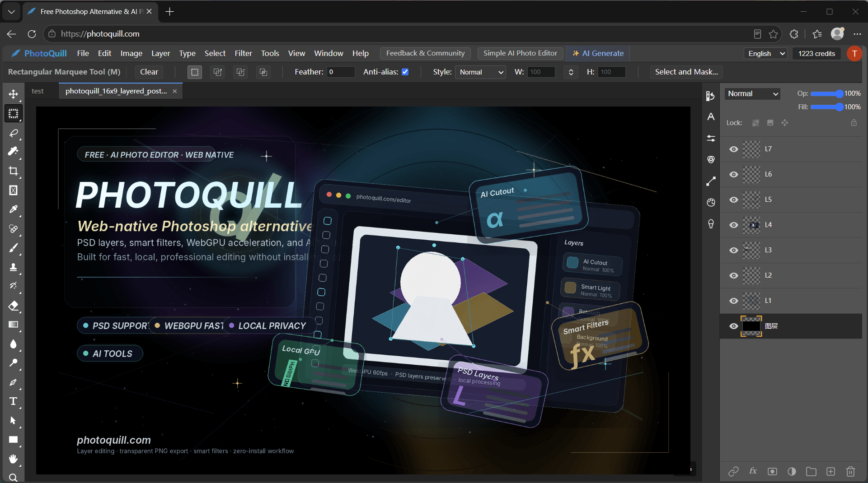Open the Adjustments sliders panel icon

point(711,138)
